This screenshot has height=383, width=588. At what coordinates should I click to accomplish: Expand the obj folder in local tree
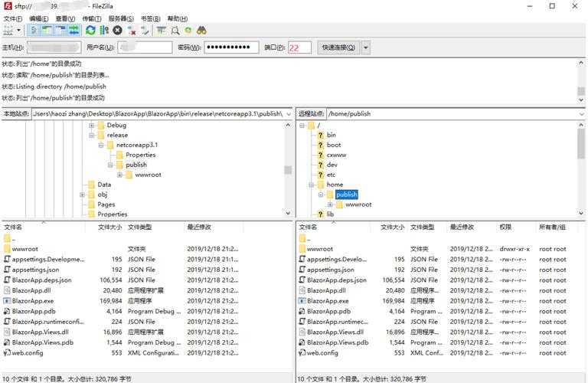pos(82,195)
